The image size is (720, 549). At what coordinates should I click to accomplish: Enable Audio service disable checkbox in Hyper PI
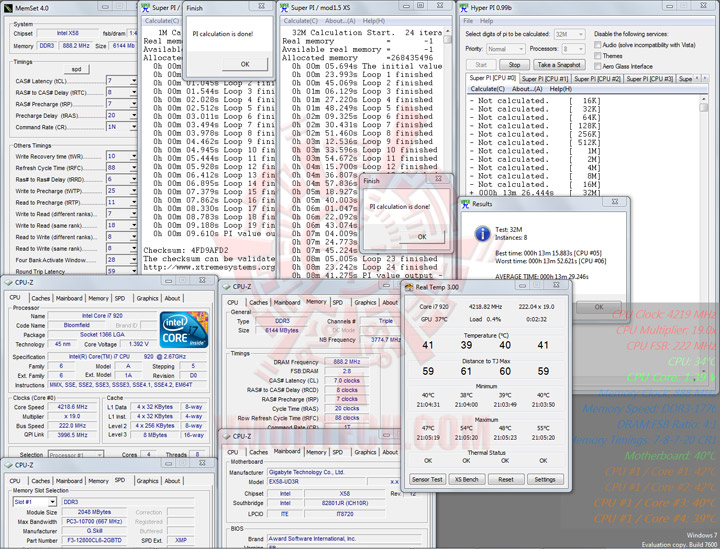(597, 45)
